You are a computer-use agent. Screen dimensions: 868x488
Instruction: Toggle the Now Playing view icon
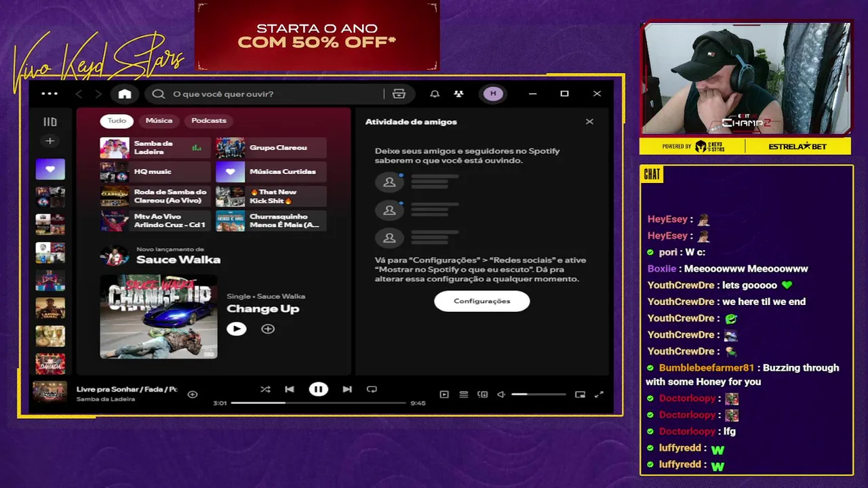pyautogui.click(x=444, y=394)
